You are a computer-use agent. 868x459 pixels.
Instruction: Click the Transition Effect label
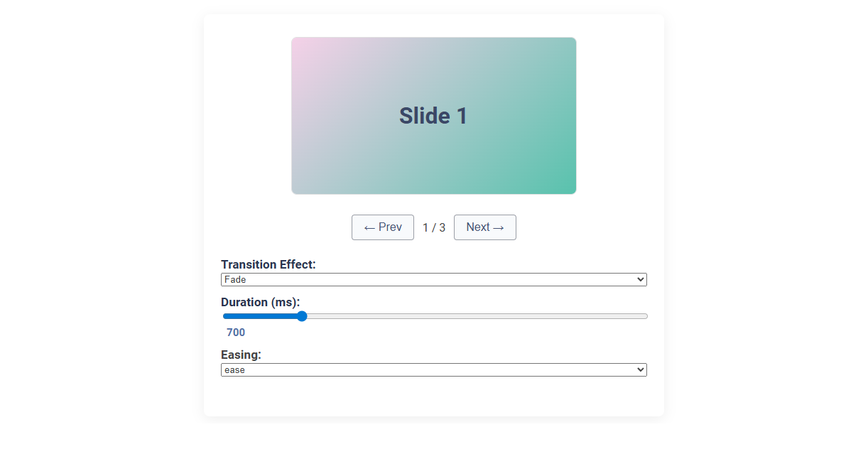268,264
